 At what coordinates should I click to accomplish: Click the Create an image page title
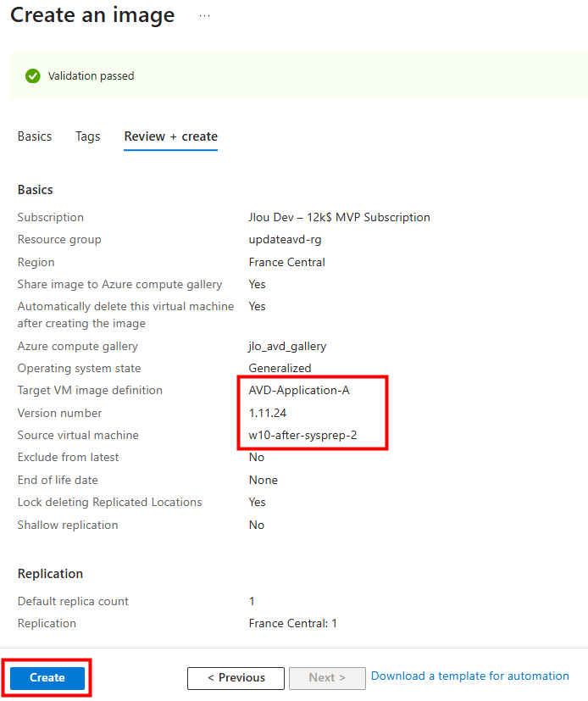[92, 15]
